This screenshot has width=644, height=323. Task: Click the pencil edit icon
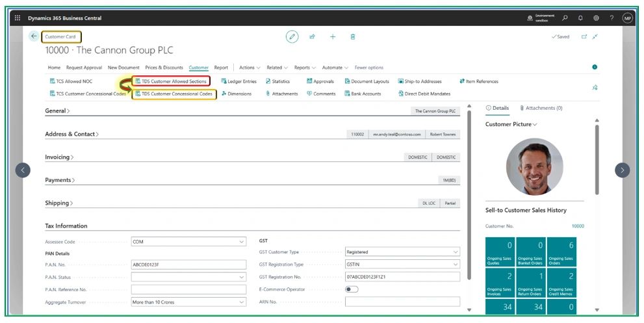click(x=292, y=37)
